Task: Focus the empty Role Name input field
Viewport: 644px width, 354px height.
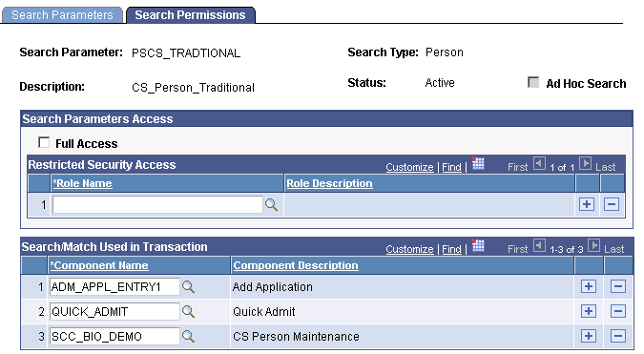Action: click(157, 204)
